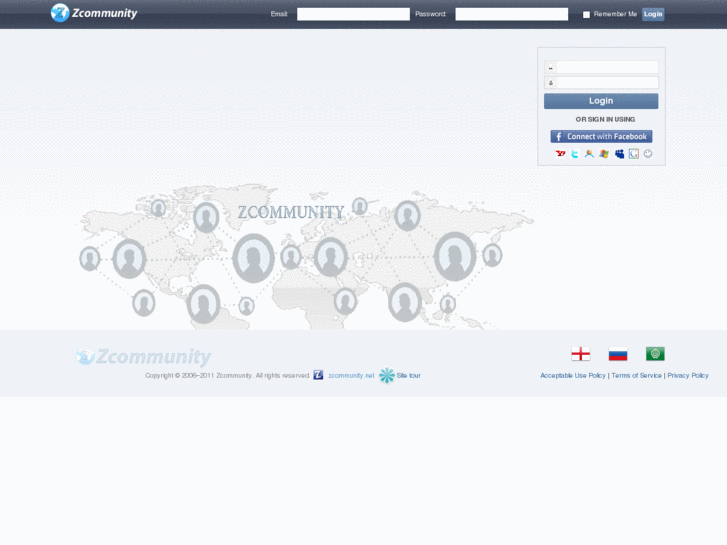The width and height of the screenshot is (727, 545).
Task: Sign in using the Windows Live icon
Action: point(604,154)
